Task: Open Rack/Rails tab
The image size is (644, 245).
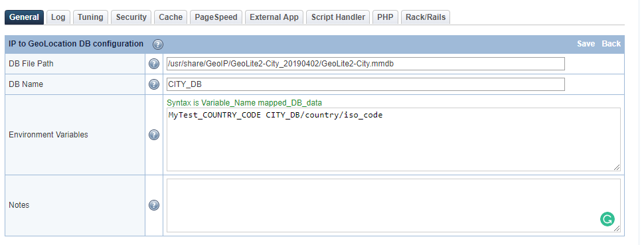Action: 426,17
